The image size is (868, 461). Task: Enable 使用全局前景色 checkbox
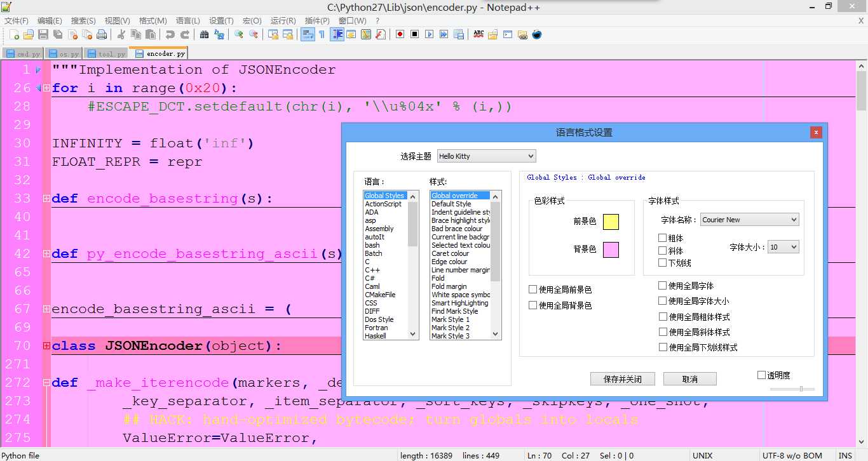click(x=533, y=290)
